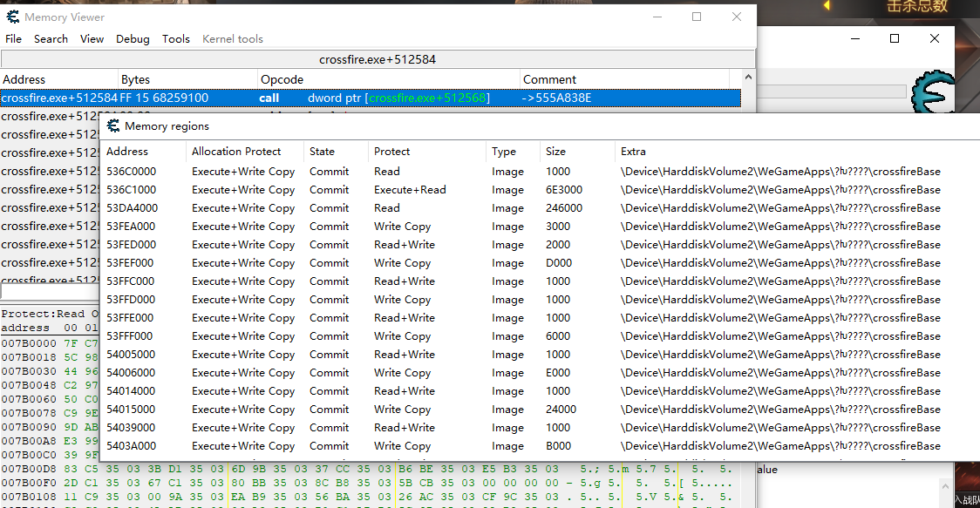Select memory region 54006000

coord(131,373)
